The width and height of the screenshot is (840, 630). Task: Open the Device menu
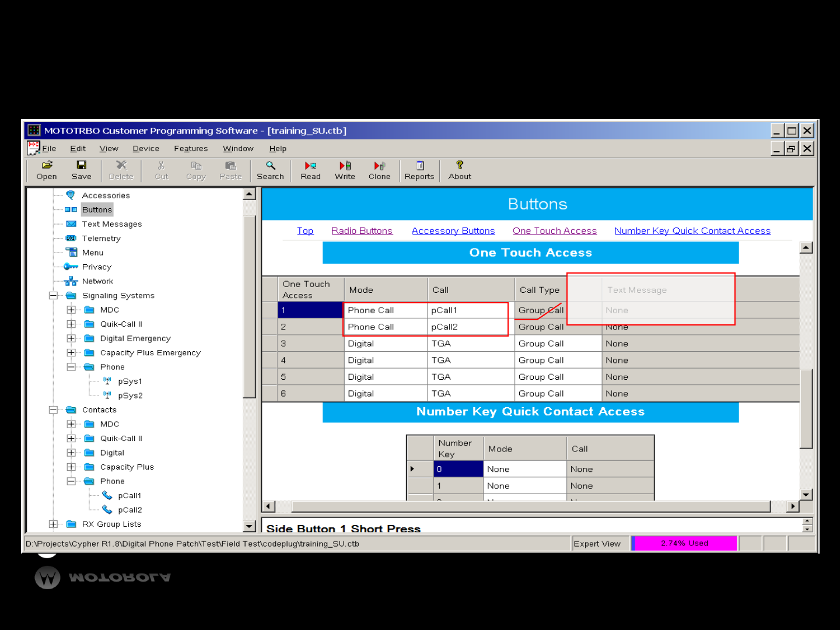point(146,148)
